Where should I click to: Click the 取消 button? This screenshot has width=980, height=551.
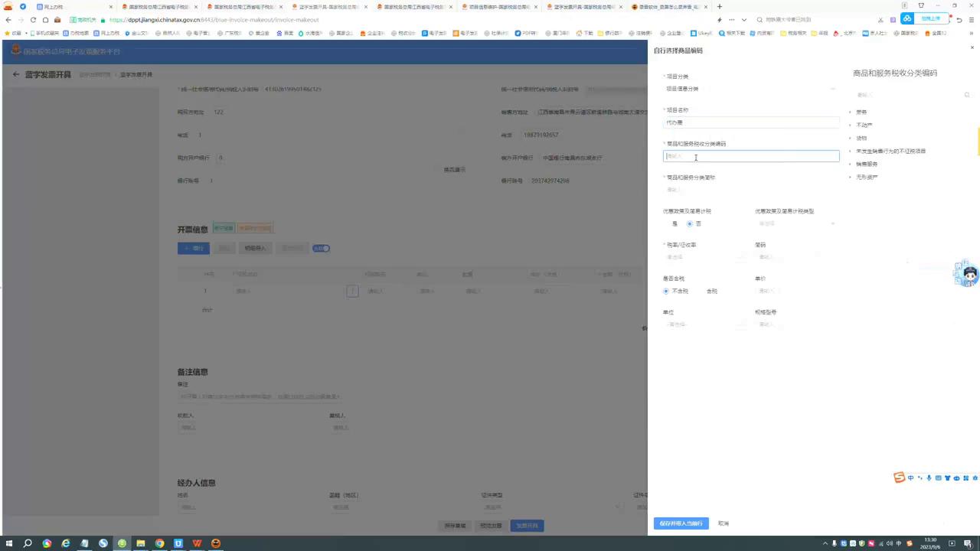pyautogui.click(x=724, y=523)
